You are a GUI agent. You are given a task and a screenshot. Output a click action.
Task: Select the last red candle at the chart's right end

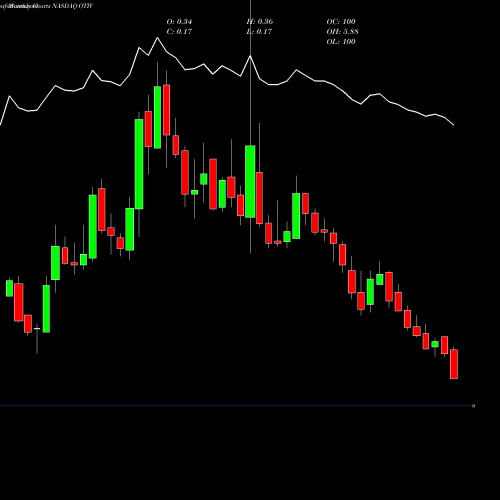pos(454,364)
